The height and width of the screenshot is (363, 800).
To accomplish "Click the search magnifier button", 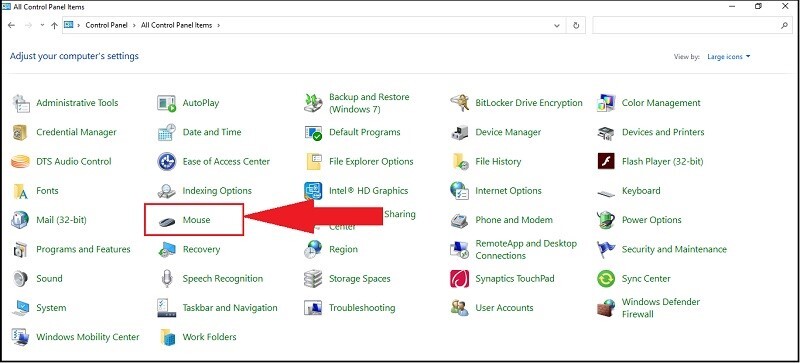I will pos(785,25).
